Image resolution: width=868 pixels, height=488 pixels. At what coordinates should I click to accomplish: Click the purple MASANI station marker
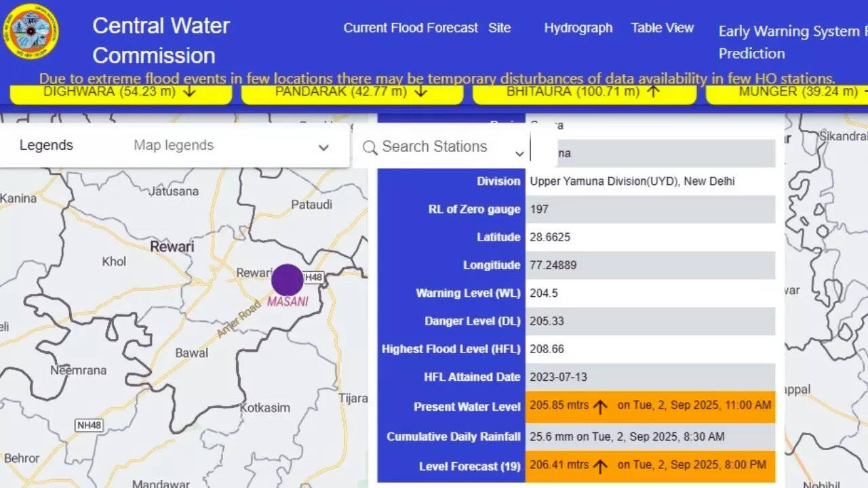(x=288, y=280)
